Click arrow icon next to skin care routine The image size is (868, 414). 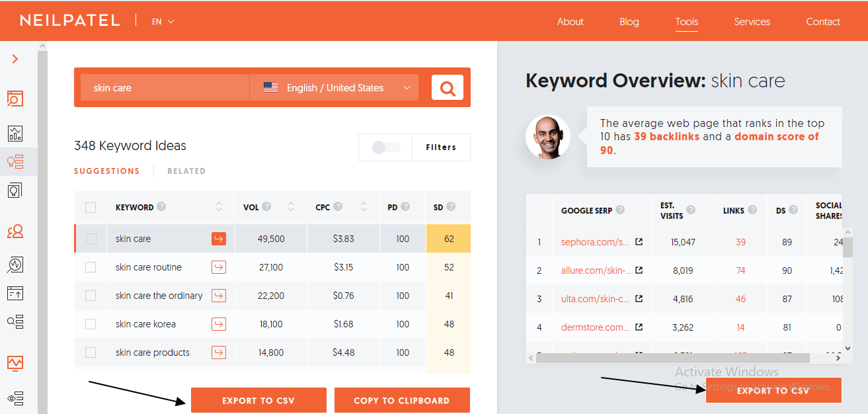tap(219, 267)
